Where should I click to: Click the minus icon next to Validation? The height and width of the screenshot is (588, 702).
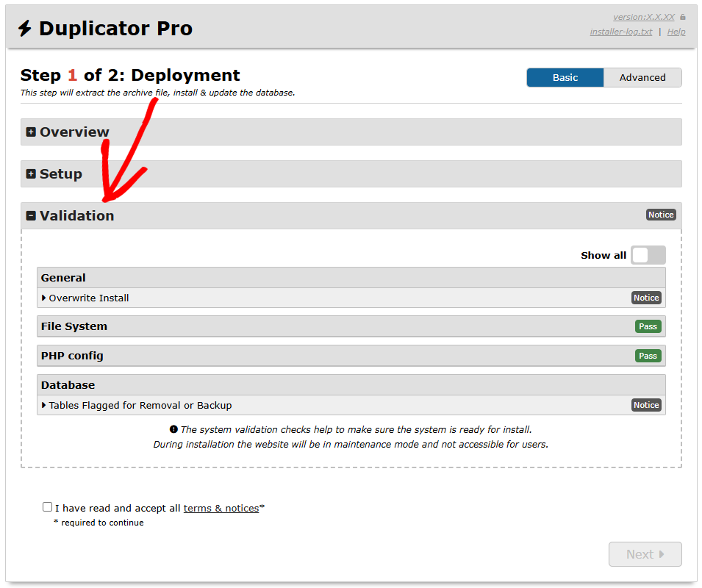point(31,216)
